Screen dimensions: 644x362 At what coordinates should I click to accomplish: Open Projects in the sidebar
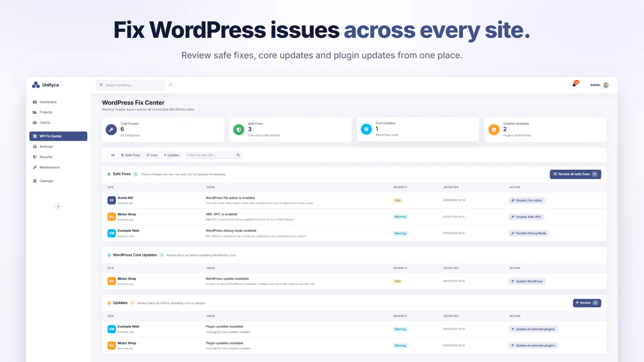pyautogui.click(x=58, y=112)
